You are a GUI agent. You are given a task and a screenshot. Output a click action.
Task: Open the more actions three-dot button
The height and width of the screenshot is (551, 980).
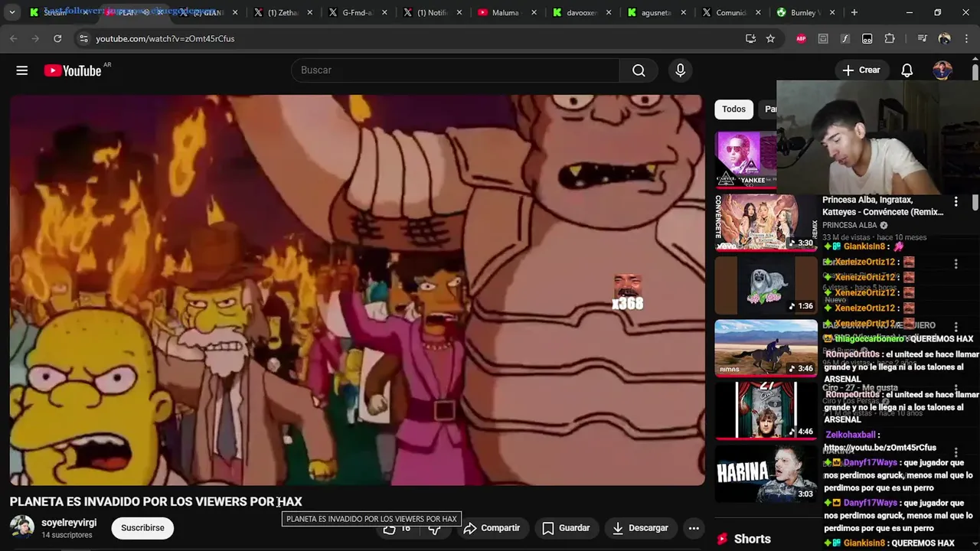694,528
